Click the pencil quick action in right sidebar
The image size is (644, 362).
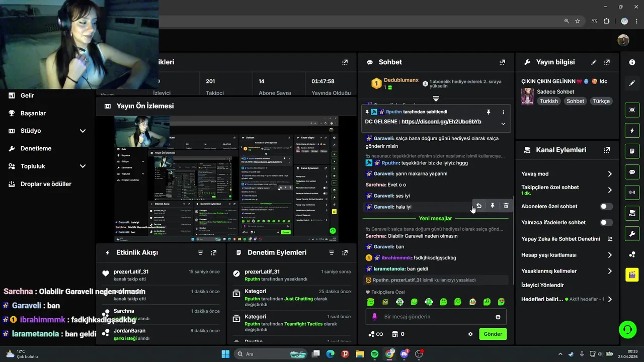click(x=632, y=83)
